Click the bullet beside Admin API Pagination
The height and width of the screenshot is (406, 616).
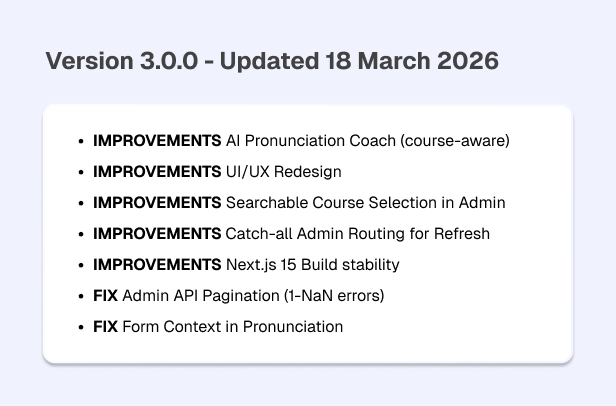click(x=80, y=297)
